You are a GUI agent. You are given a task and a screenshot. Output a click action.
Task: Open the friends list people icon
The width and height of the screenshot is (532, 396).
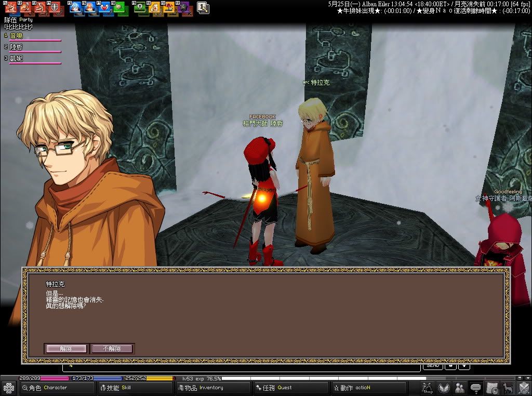[x=460, y=388]
